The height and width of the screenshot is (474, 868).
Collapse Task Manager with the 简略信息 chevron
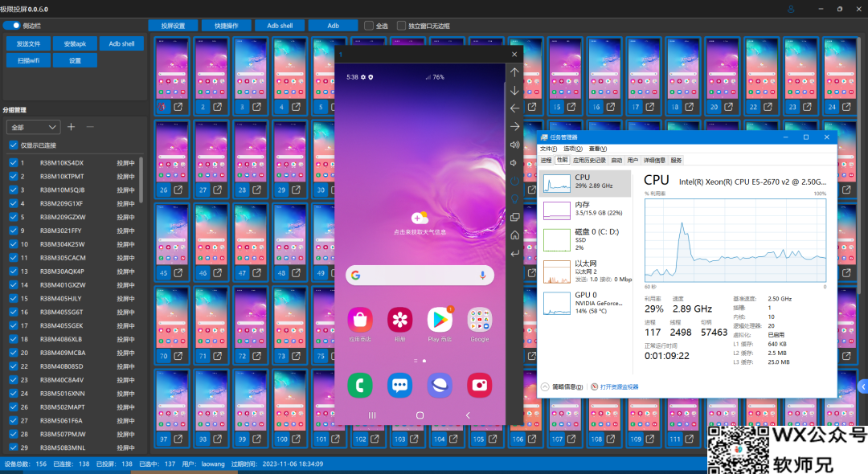click(x=545, y=386)
